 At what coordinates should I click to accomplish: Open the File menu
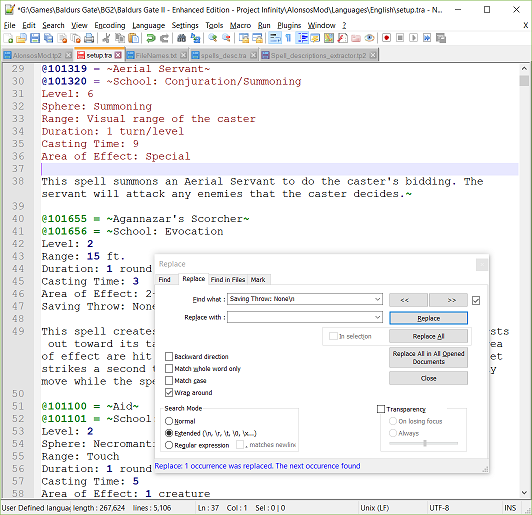tap(10, 25)
